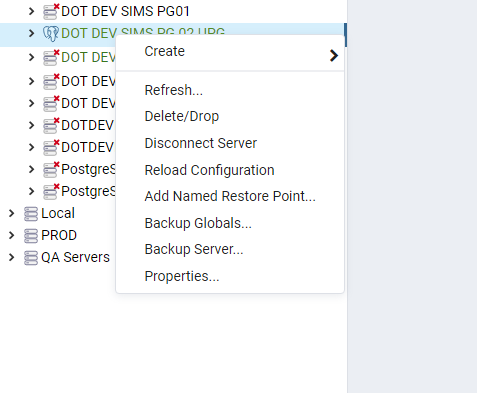Viewport: 477px width, 393px height.
Task: Click the PROD server group icon
Action: 31,236
